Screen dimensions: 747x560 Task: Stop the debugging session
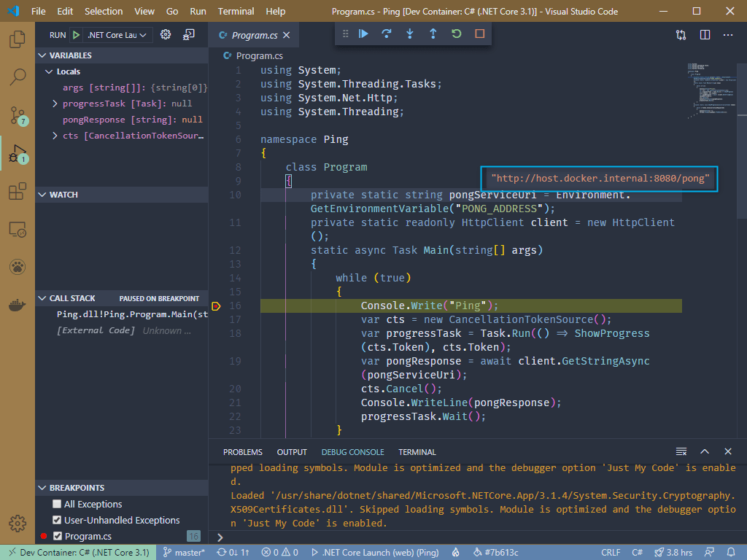(479, 34)
